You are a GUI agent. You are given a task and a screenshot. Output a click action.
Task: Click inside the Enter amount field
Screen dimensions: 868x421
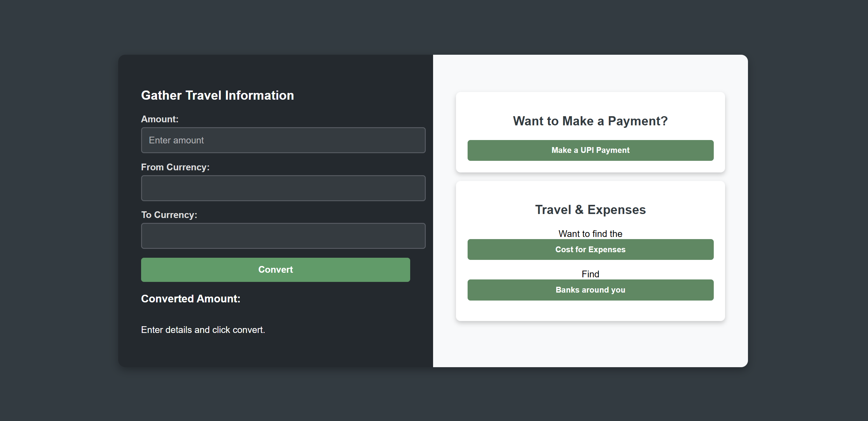(x=283, y=140)
